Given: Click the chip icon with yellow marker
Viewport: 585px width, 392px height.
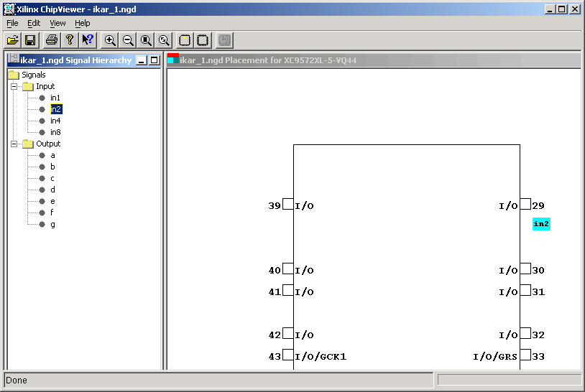Looking at the screenshot, I should coord(185,40).
